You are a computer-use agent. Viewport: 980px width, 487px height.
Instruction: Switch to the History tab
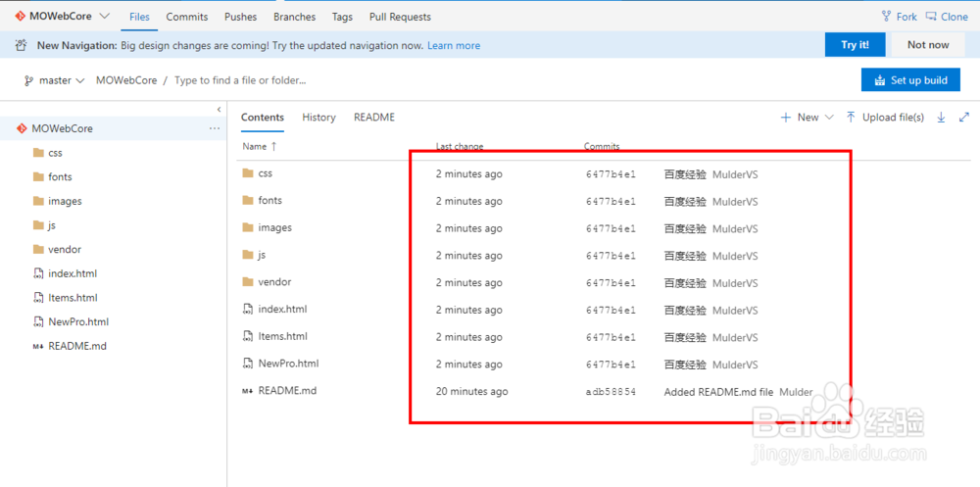click(x=318, y=118)
